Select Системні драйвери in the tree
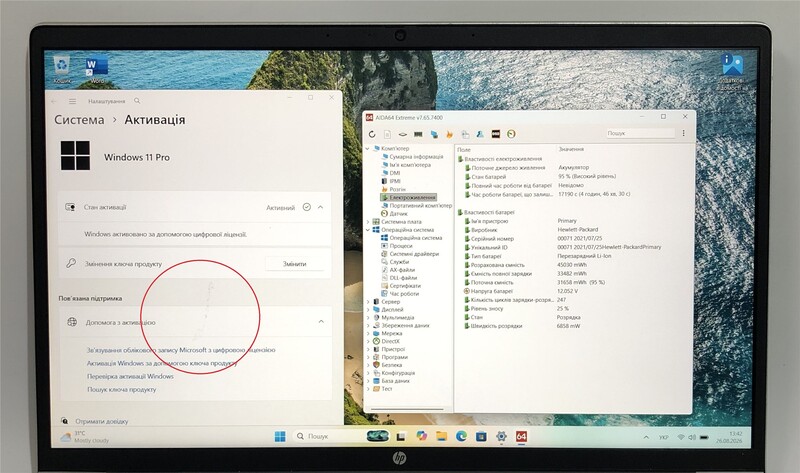Screen dimensions: 800x473 coord(414,254)
